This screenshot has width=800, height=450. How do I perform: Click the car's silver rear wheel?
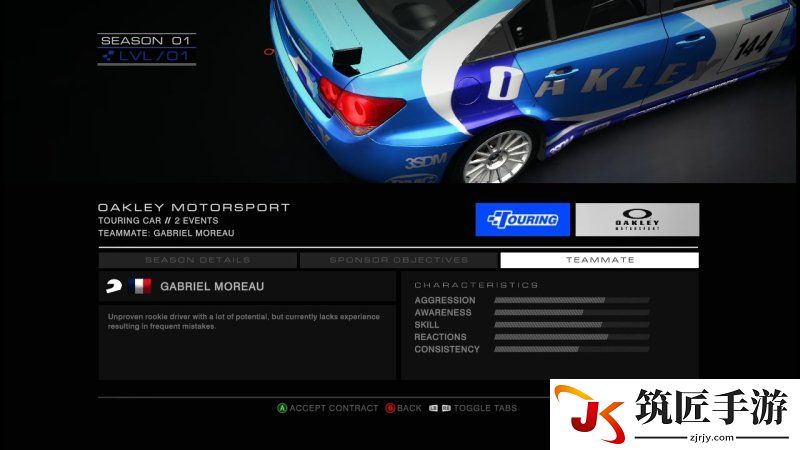tap(497, 157)
